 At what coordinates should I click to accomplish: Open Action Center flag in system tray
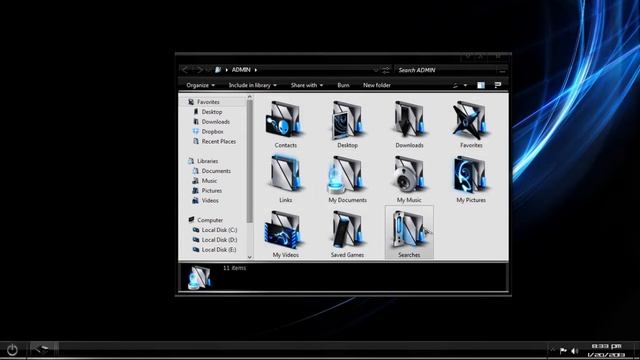pos(563,351)
